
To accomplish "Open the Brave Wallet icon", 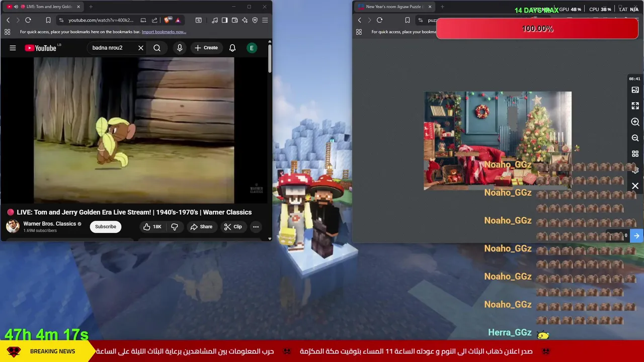I will (x=234, y=20).
